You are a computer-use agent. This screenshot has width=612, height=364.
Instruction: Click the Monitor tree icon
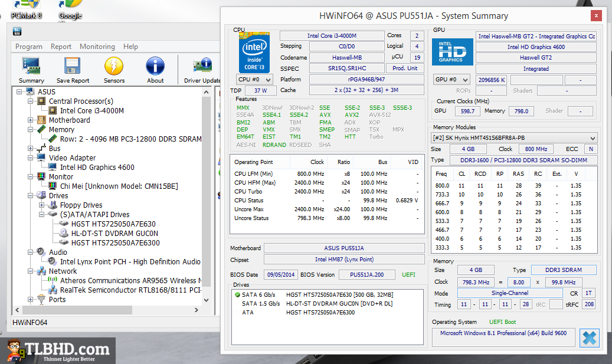[x=42, y=177]
